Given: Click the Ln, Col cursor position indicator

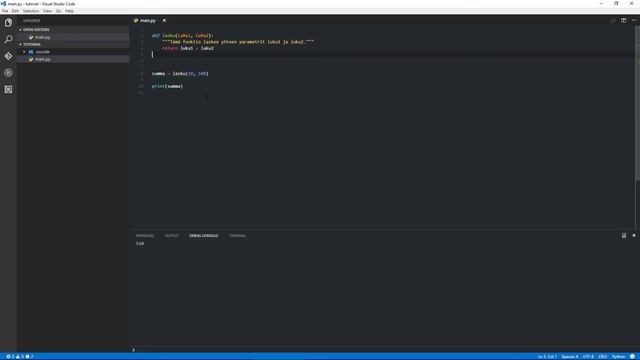Looking at the screenshot, I should (x=547, y=357).
